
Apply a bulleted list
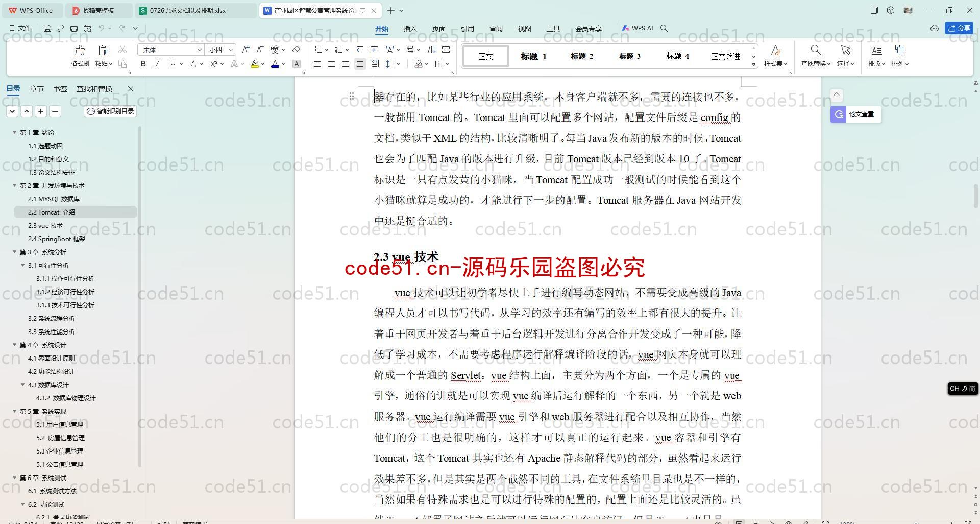pos(318,50)
